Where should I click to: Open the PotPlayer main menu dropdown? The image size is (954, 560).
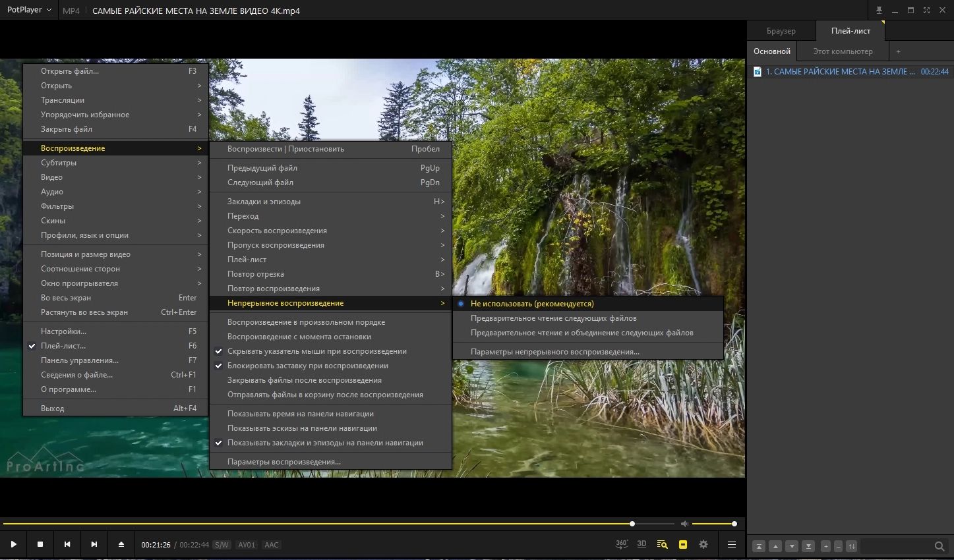click(29, 11)
